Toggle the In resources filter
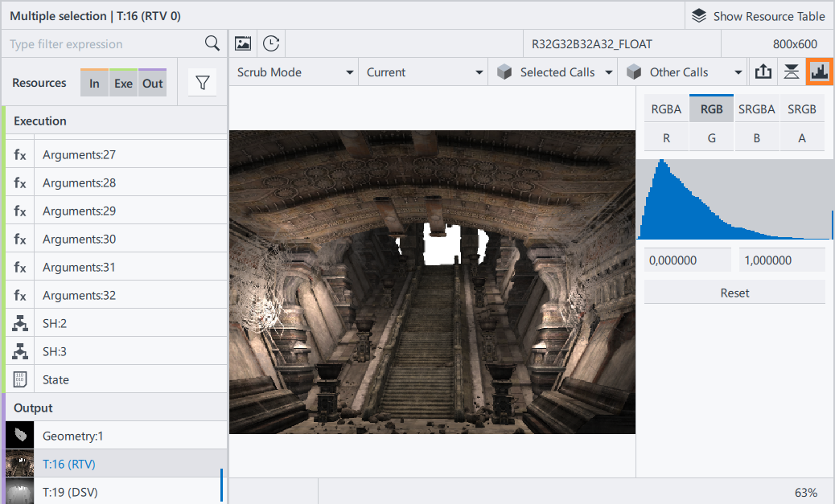Viewport: 835px width, 504px height. pos(94,83)
